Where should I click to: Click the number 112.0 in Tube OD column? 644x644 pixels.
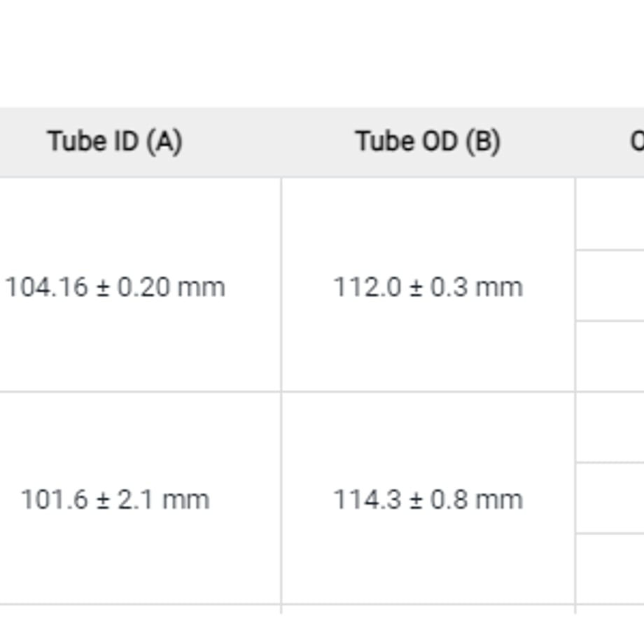coord(367,287)
